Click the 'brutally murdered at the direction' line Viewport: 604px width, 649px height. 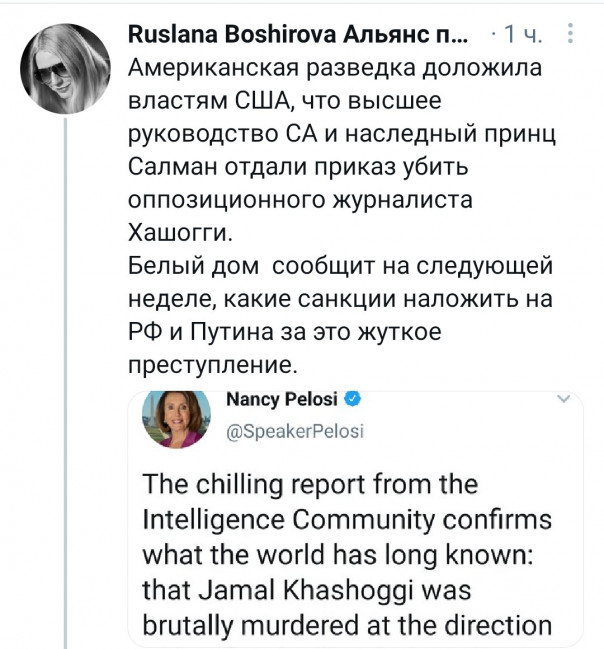tap(348, 625)
